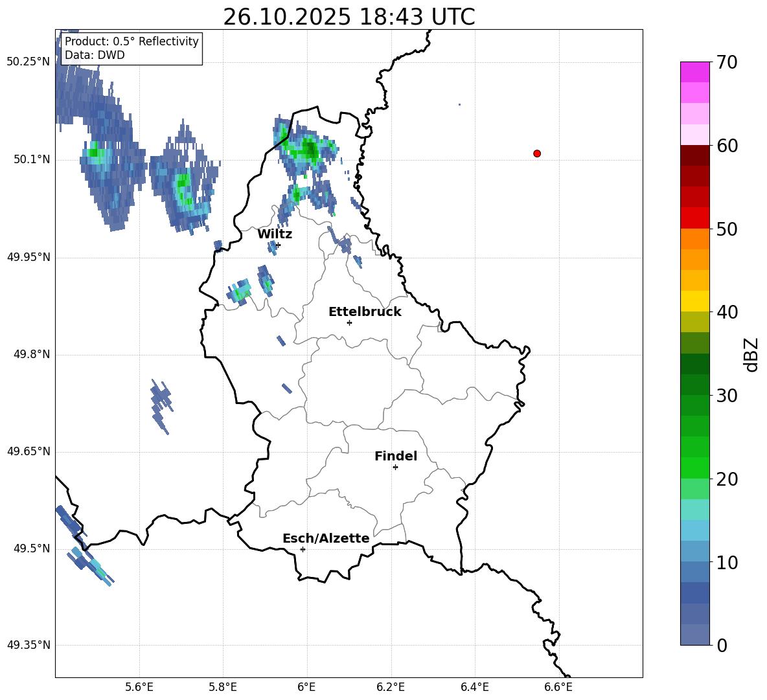
Task: Click the yellow colorbar segment near 40
Action: click(694, 301)
